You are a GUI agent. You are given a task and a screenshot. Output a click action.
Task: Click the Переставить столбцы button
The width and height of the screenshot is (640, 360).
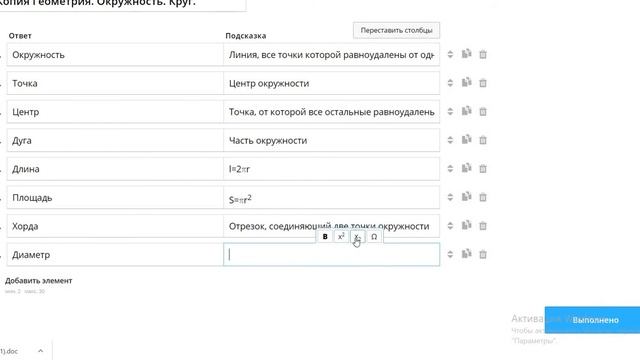396,30
